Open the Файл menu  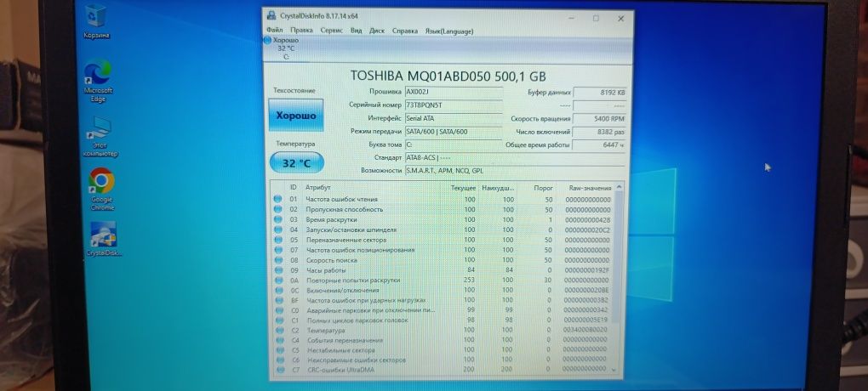click(x=275, y=31)
